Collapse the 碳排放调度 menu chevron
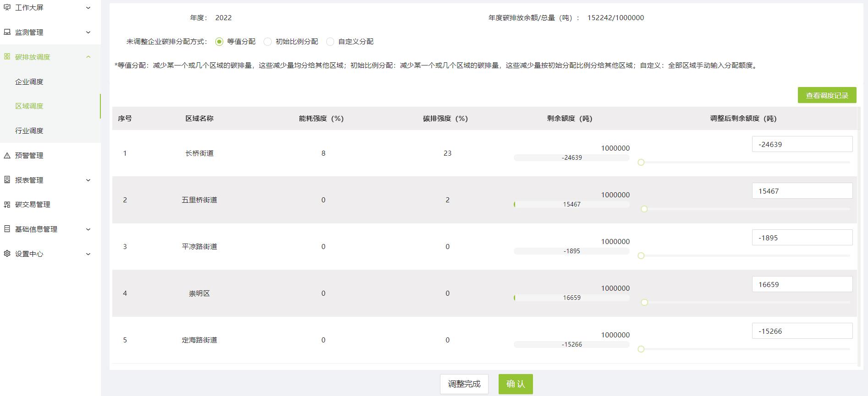 click(x=88, y=57)
